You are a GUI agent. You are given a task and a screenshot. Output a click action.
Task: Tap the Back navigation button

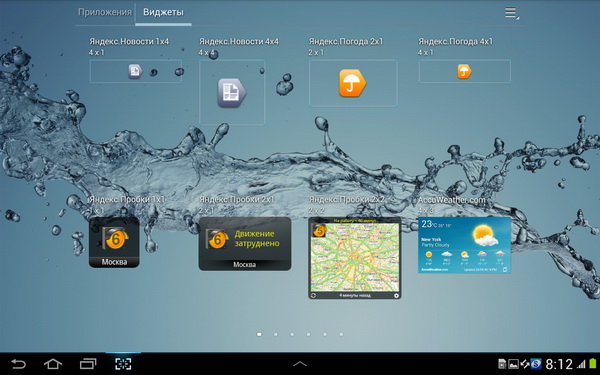[x=18, y=364]
